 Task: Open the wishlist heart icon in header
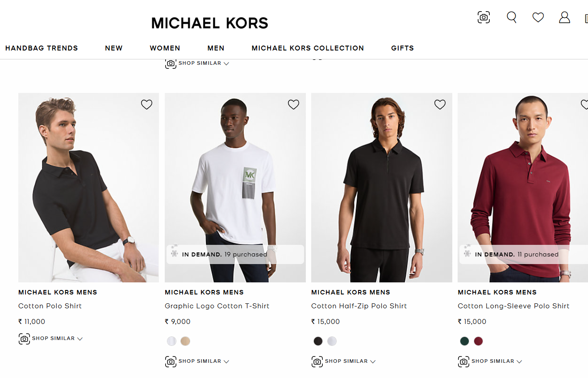(538, 17)
